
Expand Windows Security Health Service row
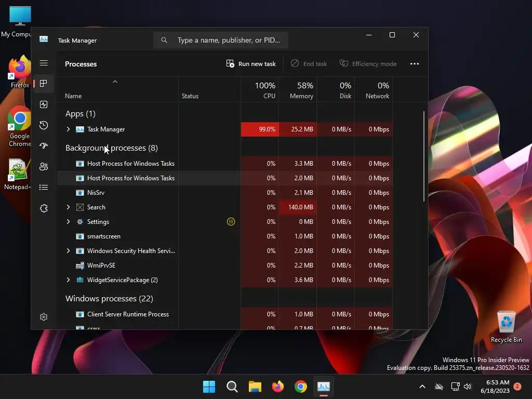tap(68, 251)
